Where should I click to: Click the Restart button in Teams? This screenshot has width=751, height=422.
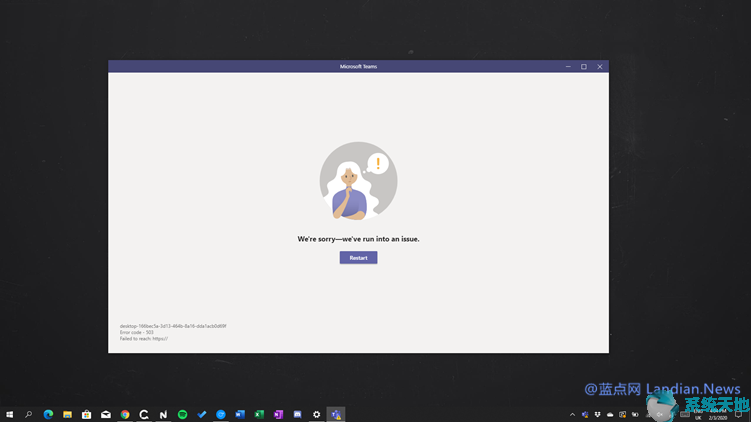click(x=358, y=258)
